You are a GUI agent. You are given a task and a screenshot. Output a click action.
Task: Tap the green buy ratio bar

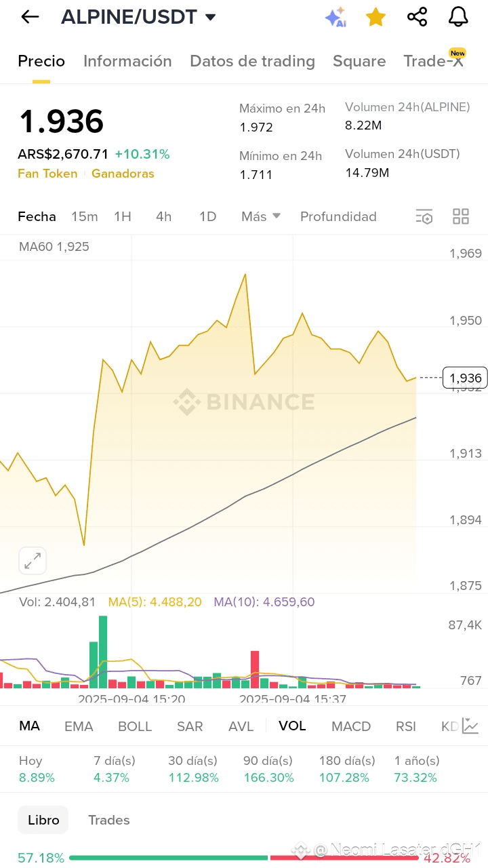[169, 858]
